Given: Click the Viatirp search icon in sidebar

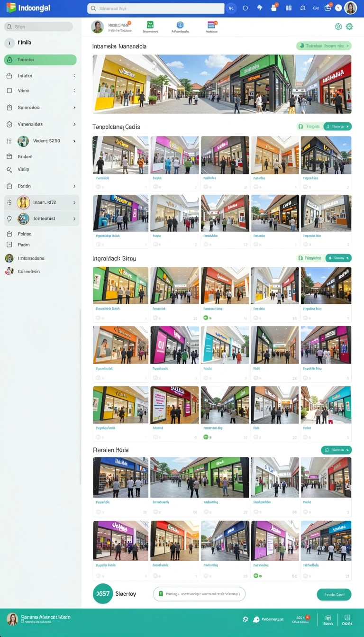Looking at the screenshot, I should click(9, 169).
